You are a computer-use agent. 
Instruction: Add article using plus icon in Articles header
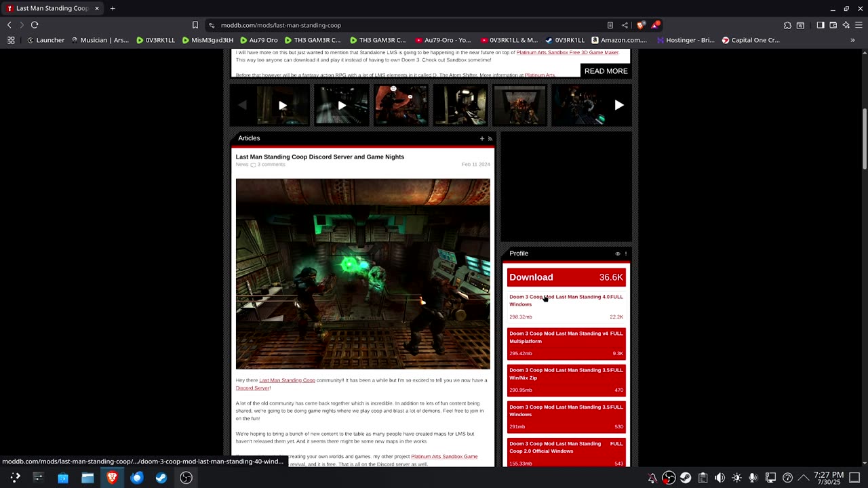coord(482,138)
